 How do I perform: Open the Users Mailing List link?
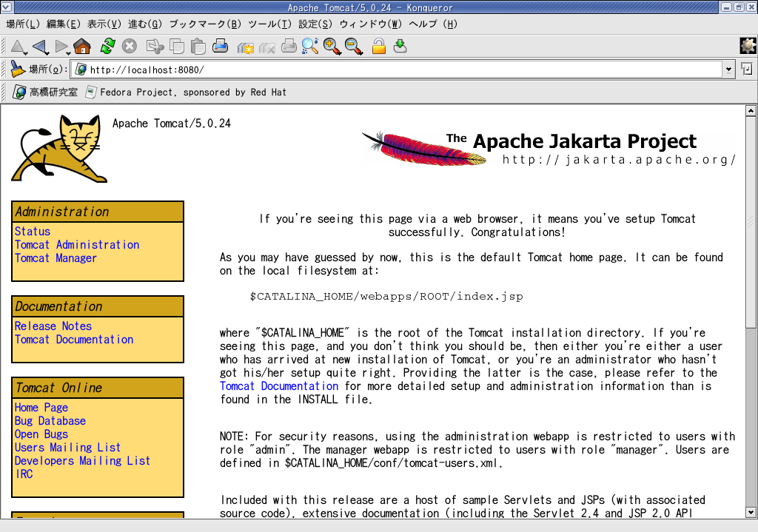(x=67, y=448)
